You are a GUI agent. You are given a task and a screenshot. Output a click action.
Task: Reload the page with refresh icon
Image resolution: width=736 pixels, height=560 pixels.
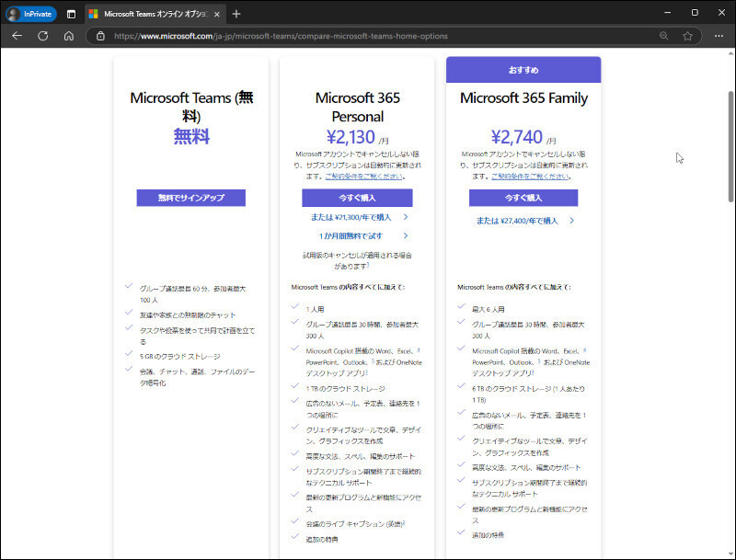tap(42, 36)
